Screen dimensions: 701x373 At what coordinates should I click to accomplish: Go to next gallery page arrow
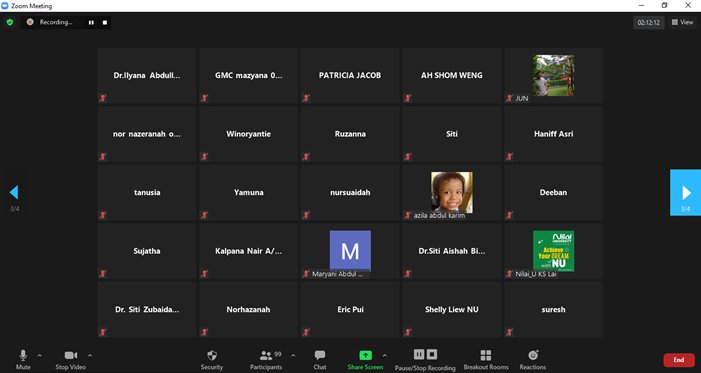[685, 193]
